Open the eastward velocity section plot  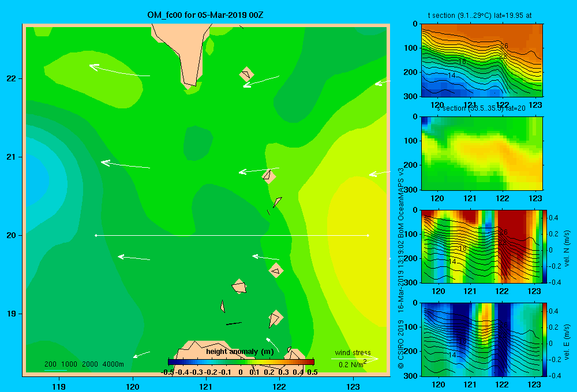click(482, 340)
